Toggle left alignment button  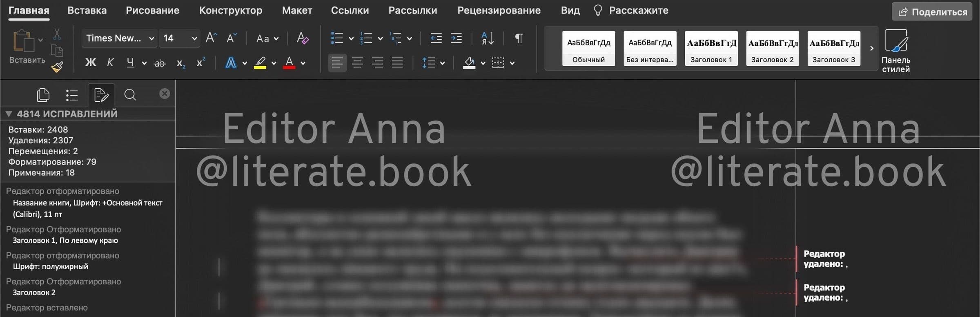click(337, 63)
